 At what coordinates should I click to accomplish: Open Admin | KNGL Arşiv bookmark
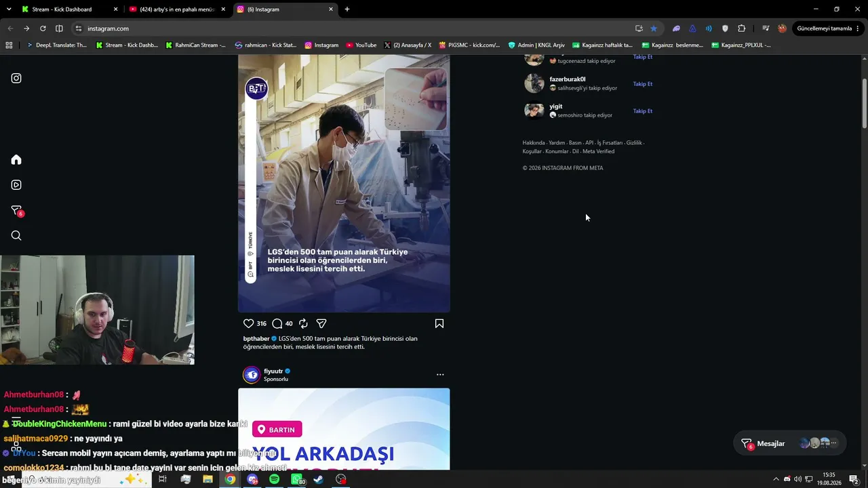536,45
